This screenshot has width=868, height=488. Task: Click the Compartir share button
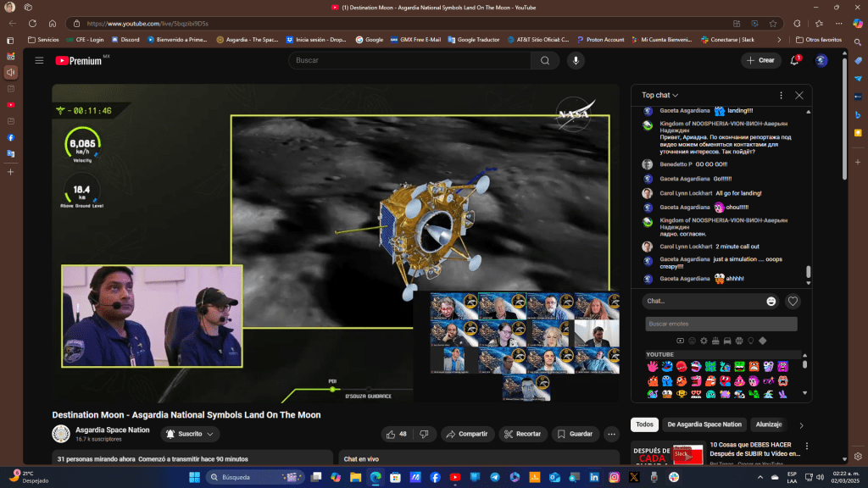point(467,434)
